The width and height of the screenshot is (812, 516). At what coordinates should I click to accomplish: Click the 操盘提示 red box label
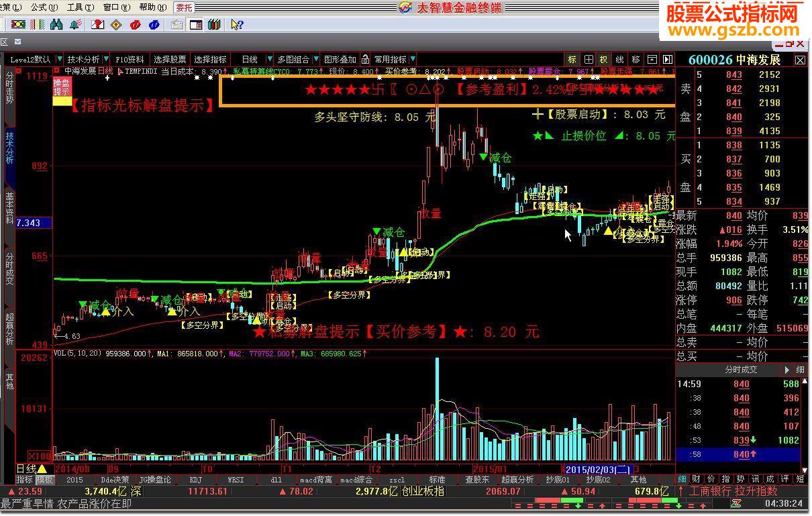[62, 87]
